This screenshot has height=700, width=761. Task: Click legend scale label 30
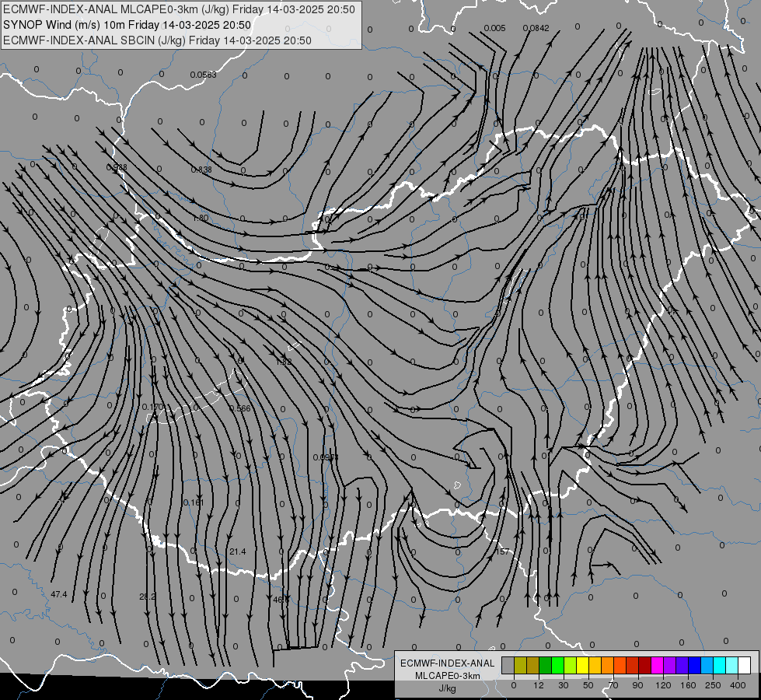click(x=564, y=685)
